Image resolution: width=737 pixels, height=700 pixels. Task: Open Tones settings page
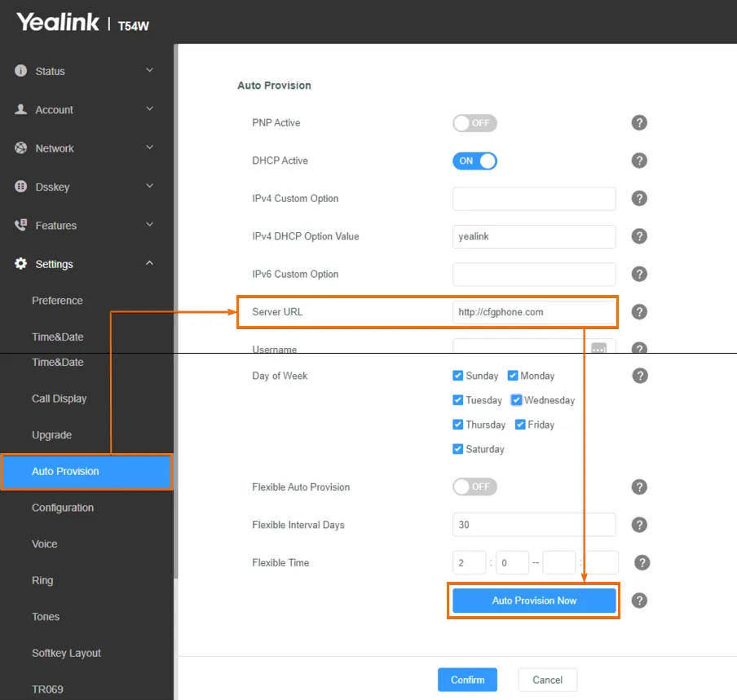pos(46,617)
